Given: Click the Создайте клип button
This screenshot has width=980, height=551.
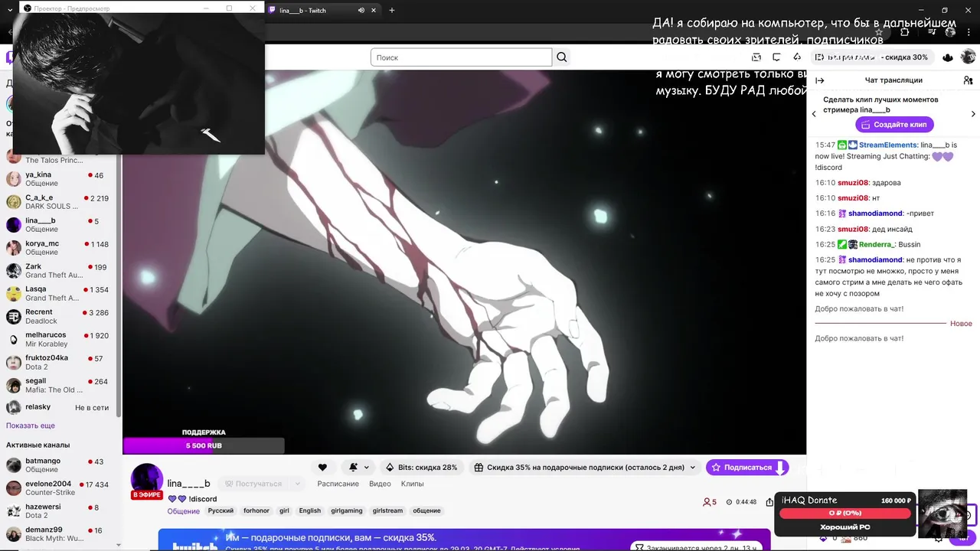Looking at the screenshot, I should click(x=894, y=124).
